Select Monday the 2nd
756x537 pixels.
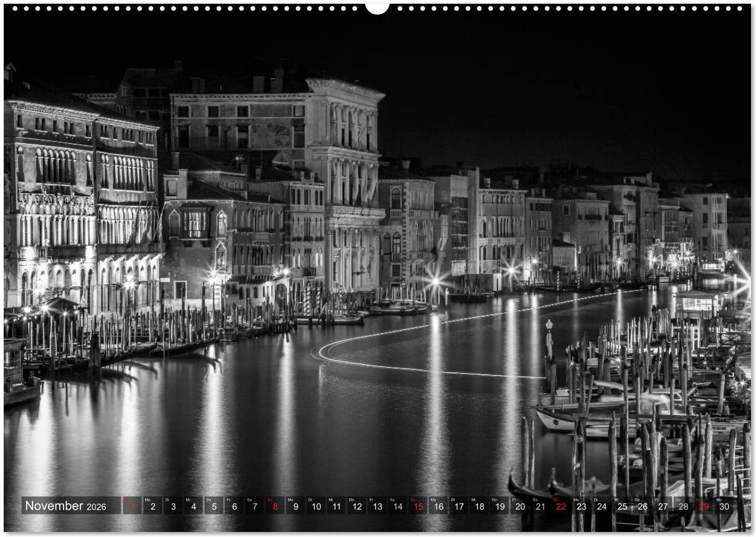click(x=153, y=506)
